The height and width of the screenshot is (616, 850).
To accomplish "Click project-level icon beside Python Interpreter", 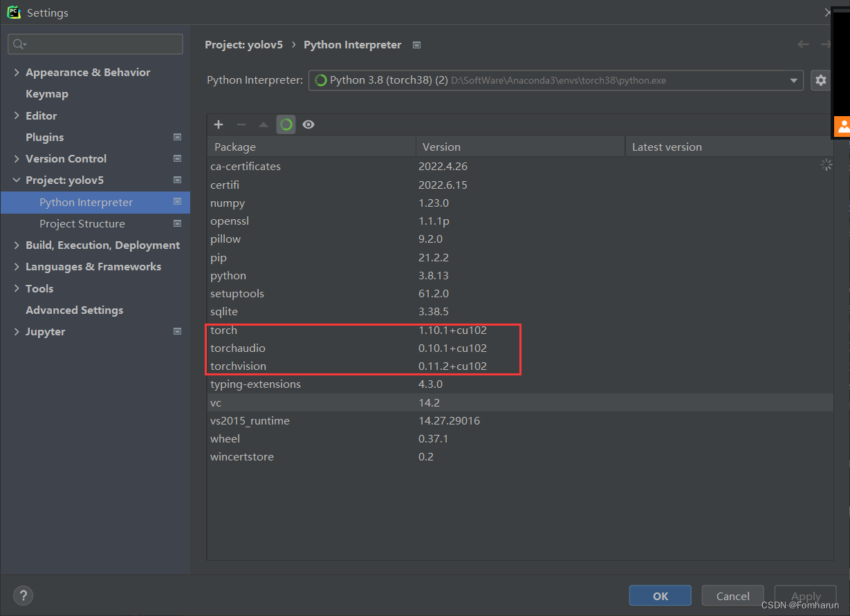I will point(177,202).
